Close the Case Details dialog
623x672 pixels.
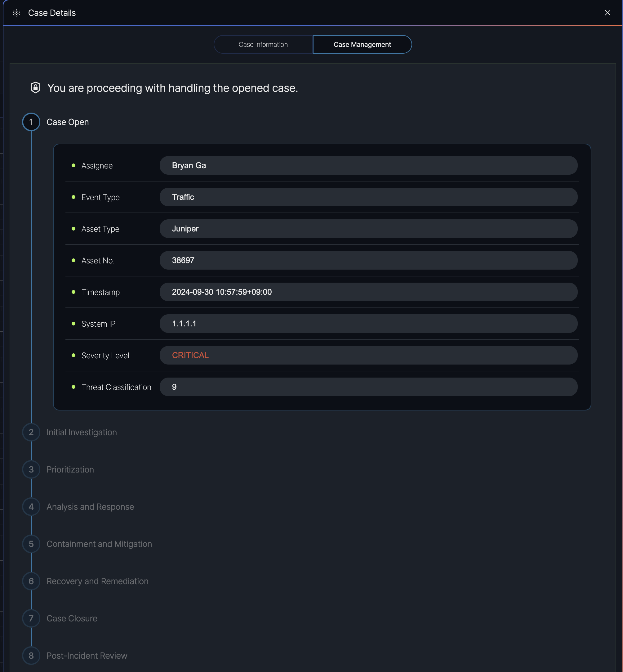[x=607, y=13]
